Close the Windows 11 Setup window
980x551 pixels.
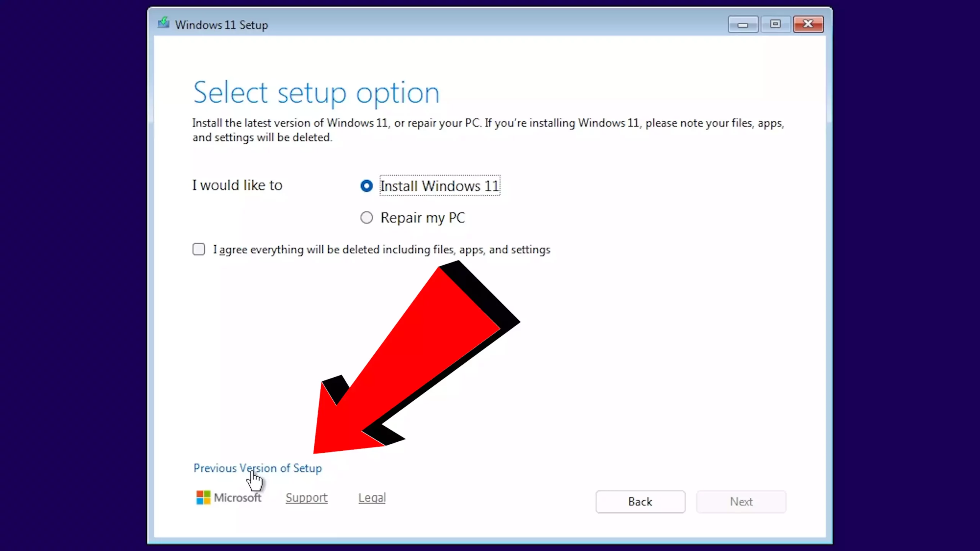808,24
